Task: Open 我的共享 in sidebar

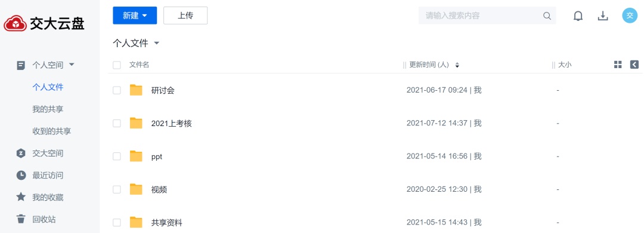Action: [48, 109]
